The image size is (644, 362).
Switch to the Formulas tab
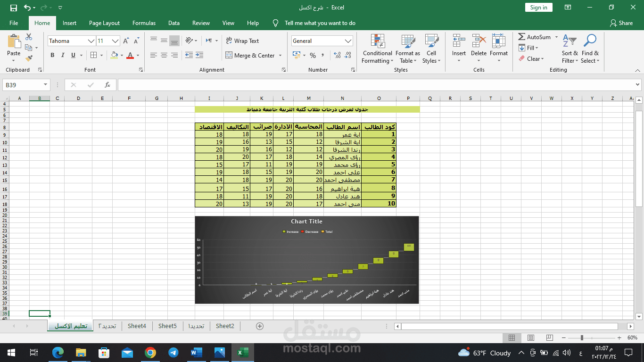[144, 23]
